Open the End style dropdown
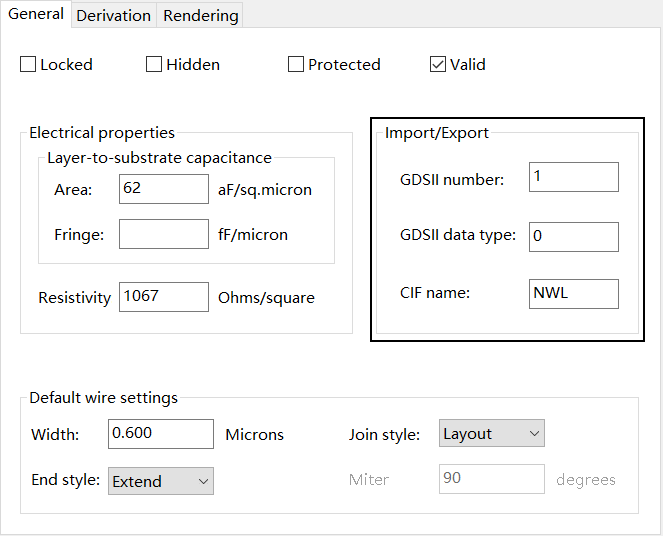The height and width of the screenshot is (536, 663). [x=161, y=481]
